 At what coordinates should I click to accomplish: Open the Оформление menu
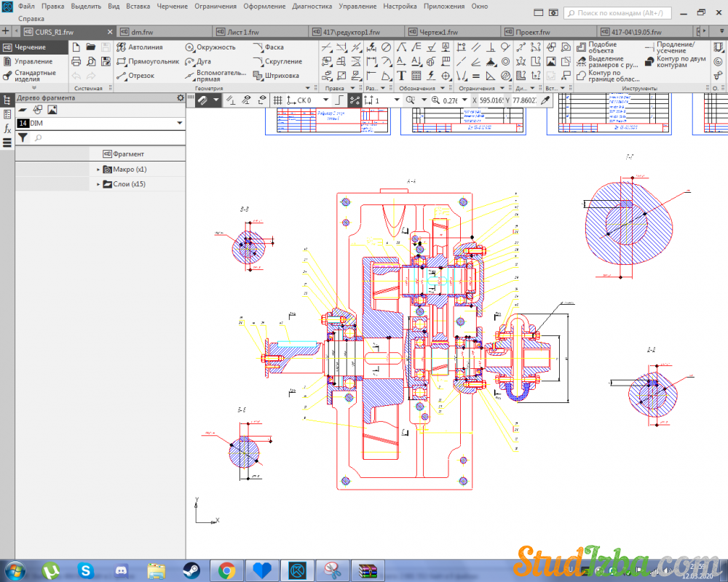coord(264,6)
